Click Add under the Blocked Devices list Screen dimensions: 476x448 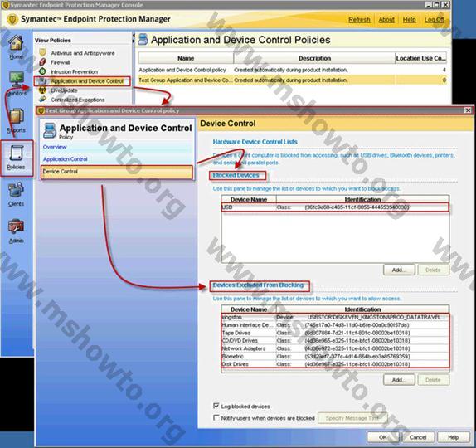[399, 270]
